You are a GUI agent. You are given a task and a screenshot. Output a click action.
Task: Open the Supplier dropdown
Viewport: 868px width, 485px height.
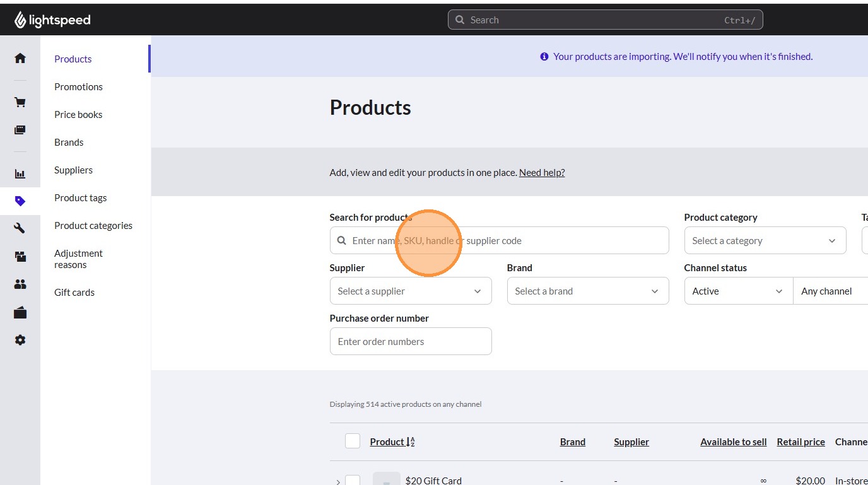[411, 291]
